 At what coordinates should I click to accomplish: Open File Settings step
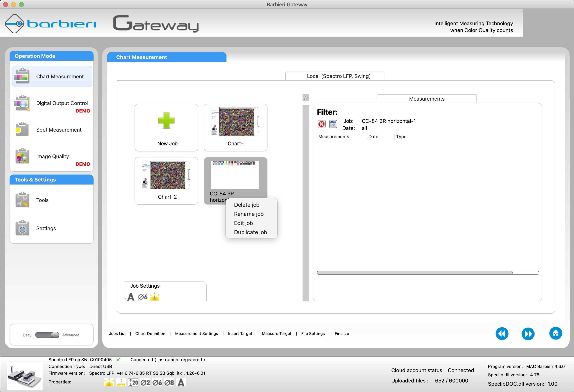point(313,334)
